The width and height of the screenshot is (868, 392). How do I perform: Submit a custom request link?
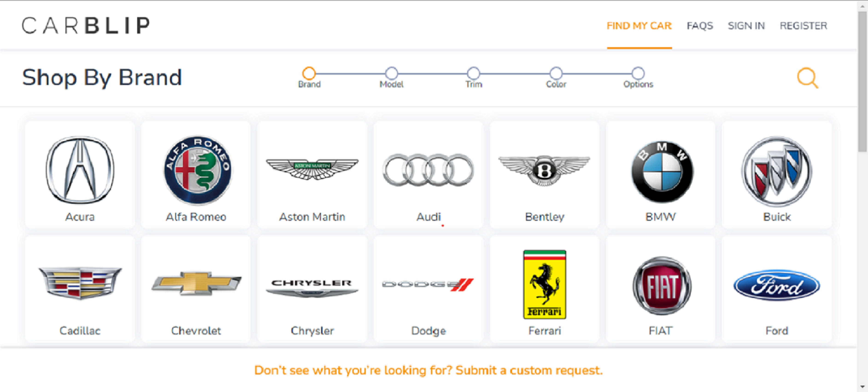(x=428, y=370)
